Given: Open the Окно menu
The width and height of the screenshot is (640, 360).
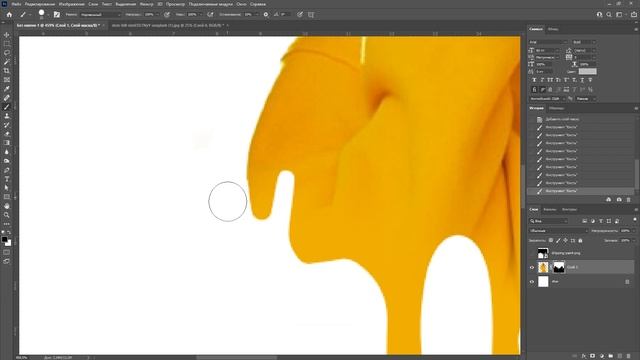Looking at the screenshot, I should pyautogui.click(x=241, y=4).
